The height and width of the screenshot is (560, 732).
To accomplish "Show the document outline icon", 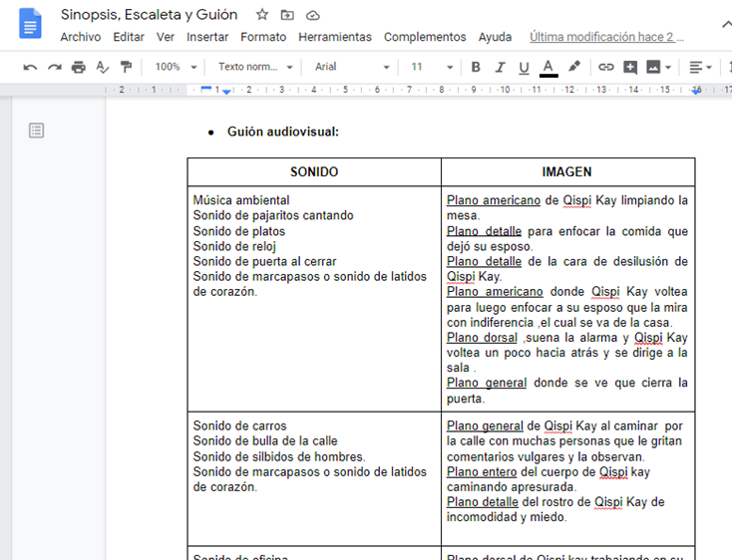I will (37, 131).
